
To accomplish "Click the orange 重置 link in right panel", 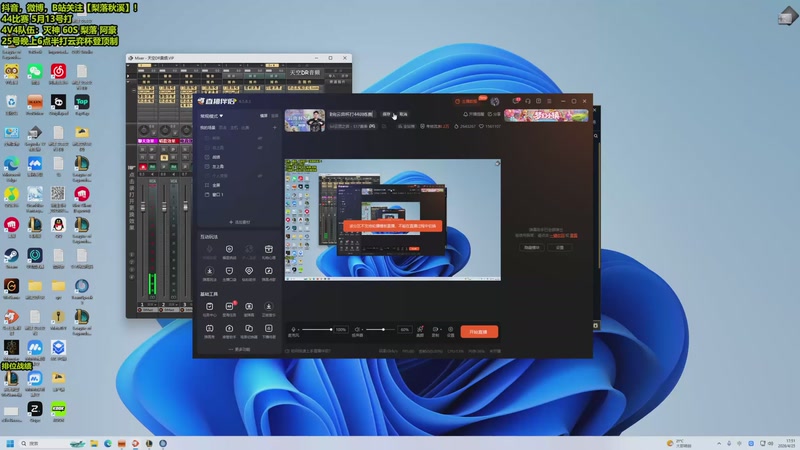I will click(x=573, y=236).
